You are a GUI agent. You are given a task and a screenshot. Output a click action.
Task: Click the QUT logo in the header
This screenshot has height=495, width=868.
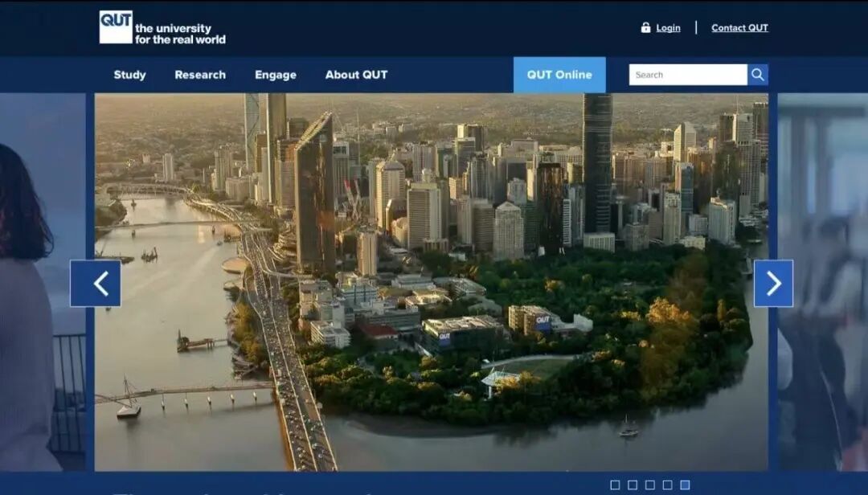tap(116, 27)
